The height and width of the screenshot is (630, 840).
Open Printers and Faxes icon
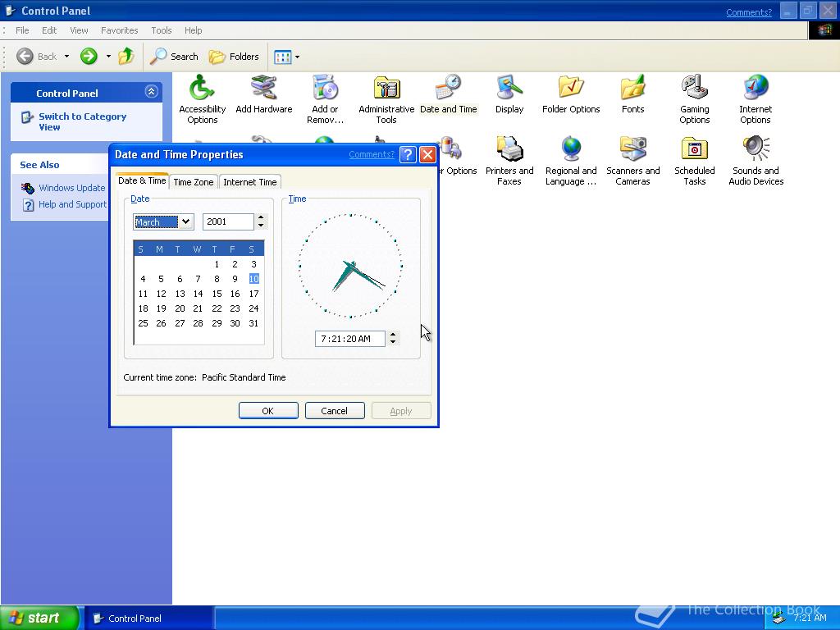509,161
